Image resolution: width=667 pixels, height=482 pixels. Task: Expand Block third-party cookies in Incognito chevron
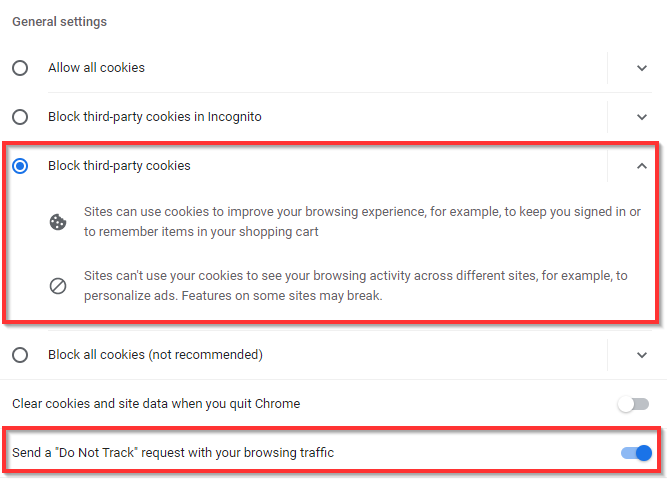642,117
